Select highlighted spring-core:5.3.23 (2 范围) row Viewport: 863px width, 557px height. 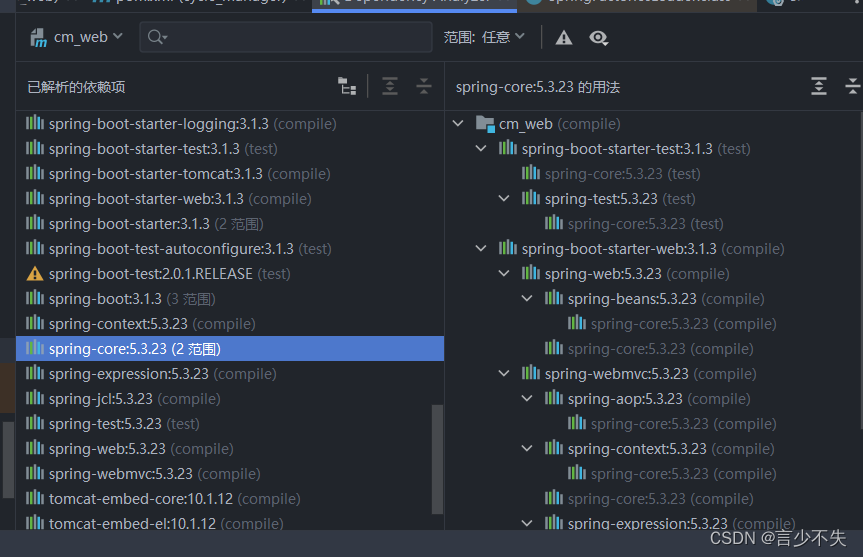tap(230, 349)
